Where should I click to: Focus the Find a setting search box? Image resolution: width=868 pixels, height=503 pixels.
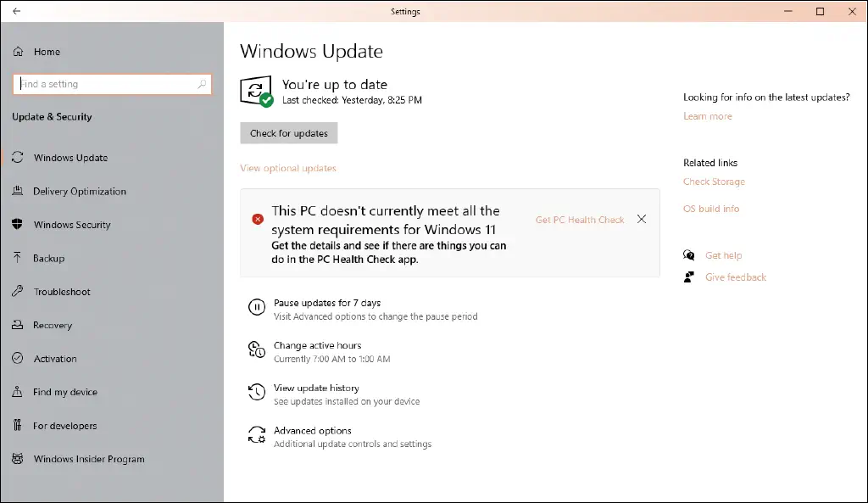coord(112,84)
